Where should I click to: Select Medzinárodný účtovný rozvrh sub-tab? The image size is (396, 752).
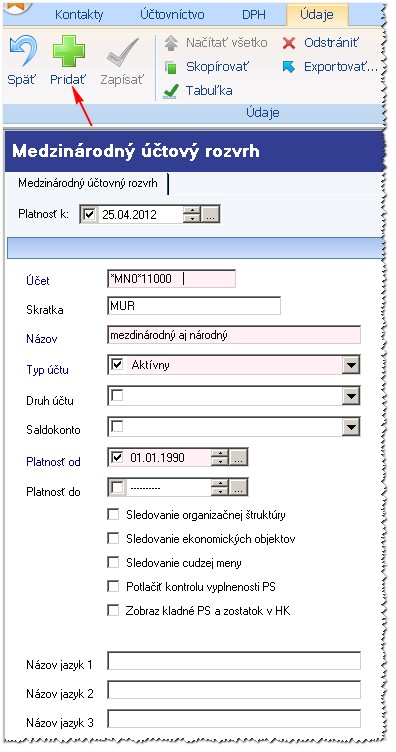point(87,183)
